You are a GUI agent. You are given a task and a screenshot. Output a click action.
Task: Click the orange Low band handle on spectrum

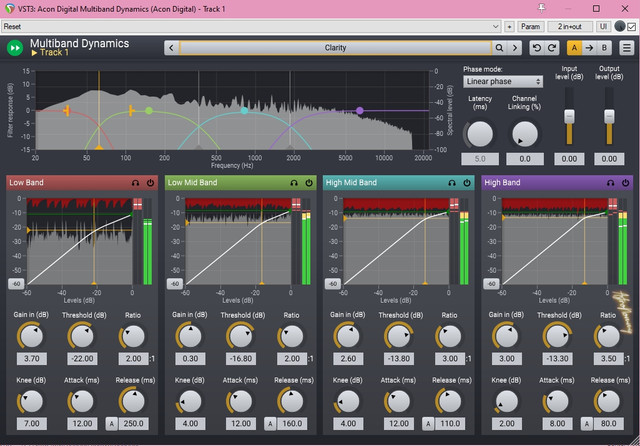[x=67, y=111]
